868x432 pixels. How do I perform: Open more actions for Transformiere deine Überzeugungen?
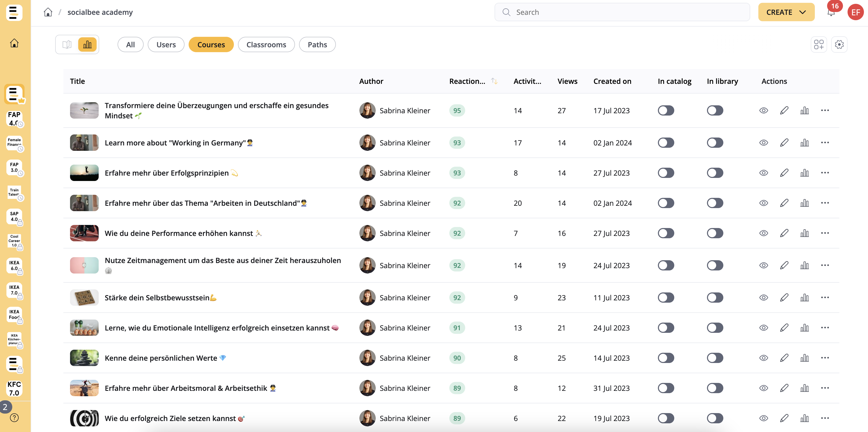(825, 110)
